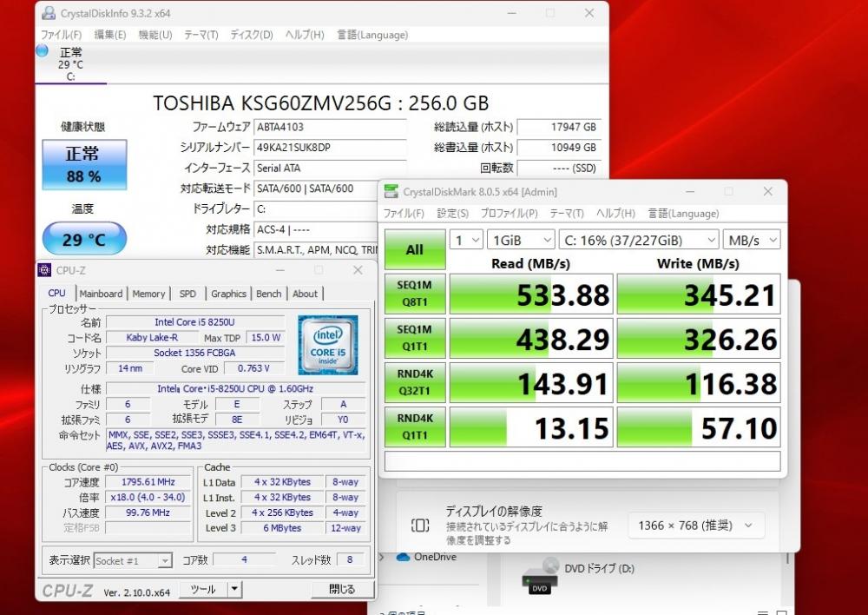868x615 pixels.
Task: Switch to the About tab in CPU-Z
Action: pyautogui.click(x=305, y=294)
